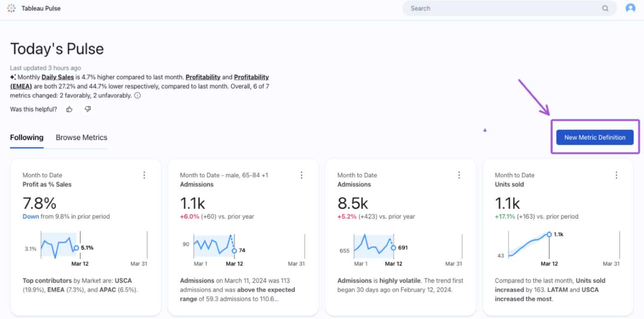Open more options on male 65-84 Admissions card
Screen dimensions: 644x319
click(x=301, y=175)
